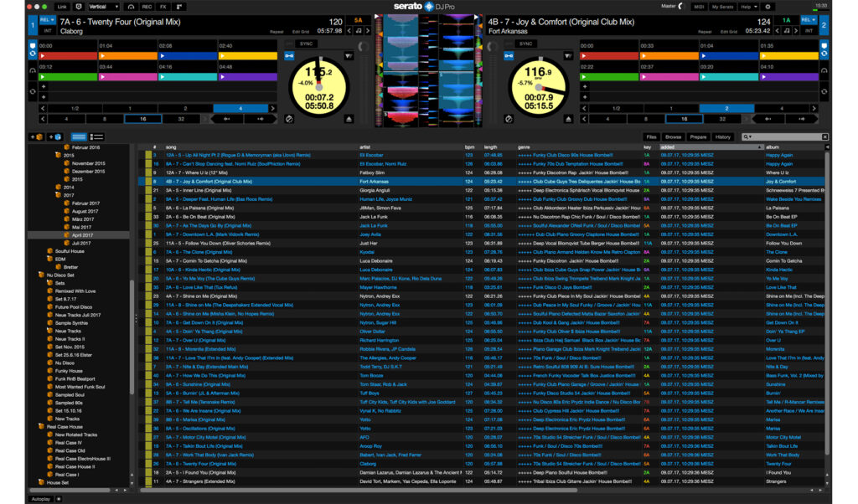Screen dimensions: 858x504
Task: Adjust the Master output knob
Action: 681,6
